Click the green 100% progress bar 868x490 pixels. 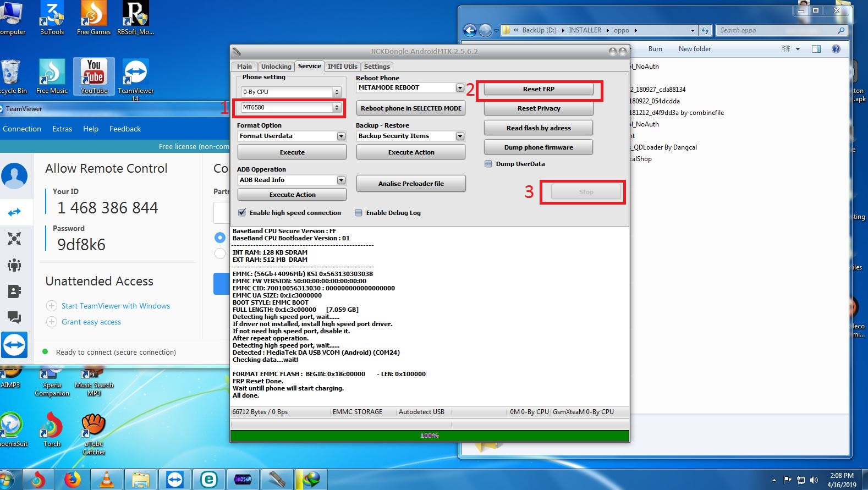pyautogui.click(x=430, y=436)
